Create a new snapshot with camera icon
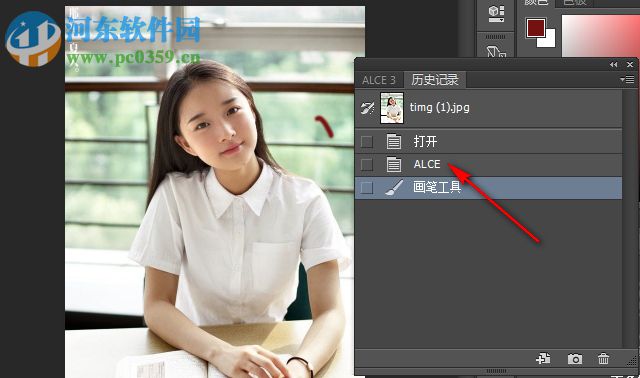Screen dimensions: 640x378 pyautogui.click(x=575, y=359)
